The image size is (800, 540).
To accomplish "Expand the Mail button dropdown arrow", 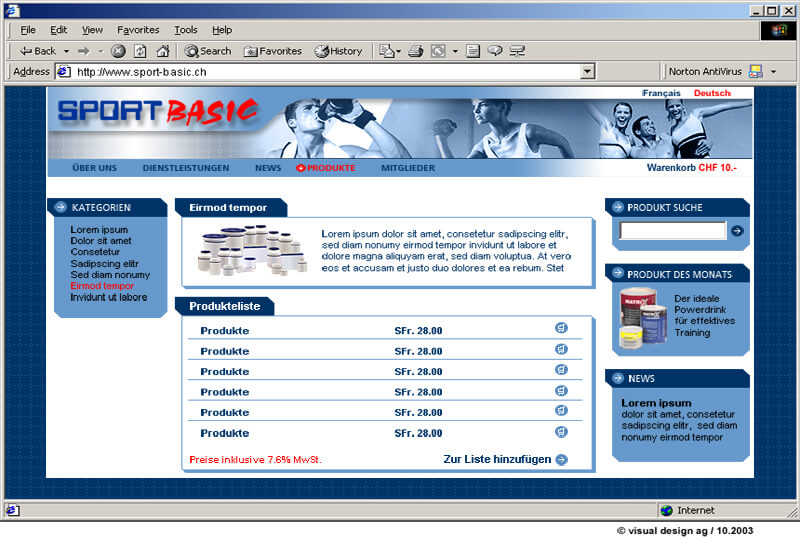I will [398, 52].
